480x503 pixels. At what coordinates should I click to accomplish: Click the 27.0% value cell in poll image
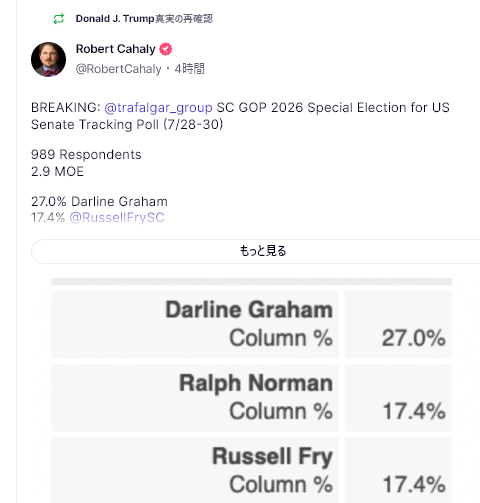coord(398,324)
